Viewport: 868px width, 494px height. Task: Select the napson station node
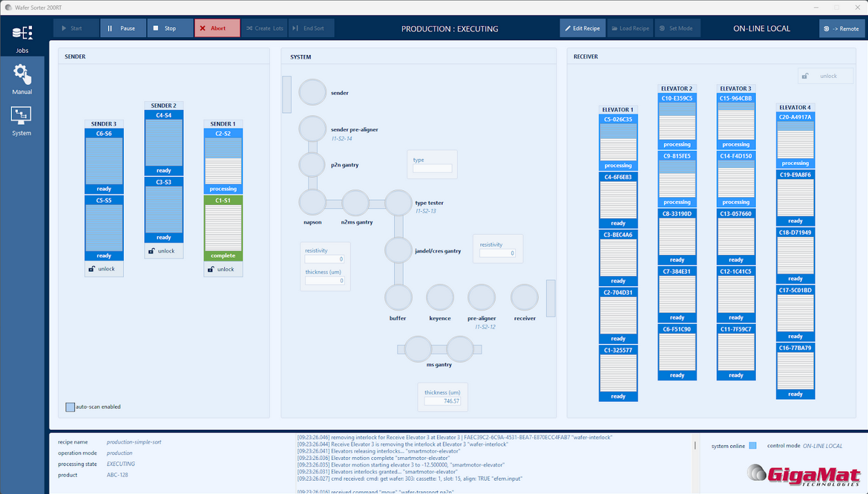coord(313,203)
